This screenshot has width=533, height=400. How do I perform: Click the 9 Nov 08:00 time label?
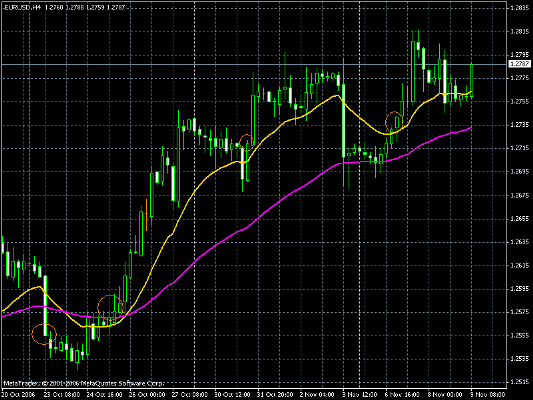(x=488, y=395)
